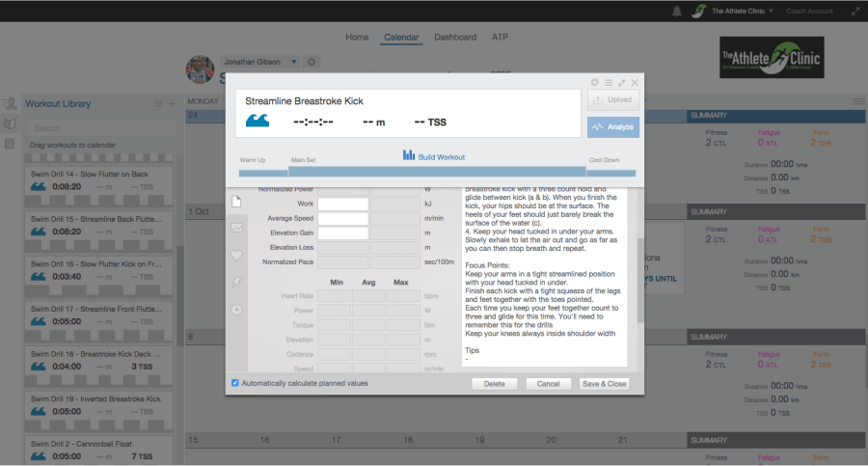Go to the ATP tab
Viewport: 868px width, 466px height.
tap(501, 38)
